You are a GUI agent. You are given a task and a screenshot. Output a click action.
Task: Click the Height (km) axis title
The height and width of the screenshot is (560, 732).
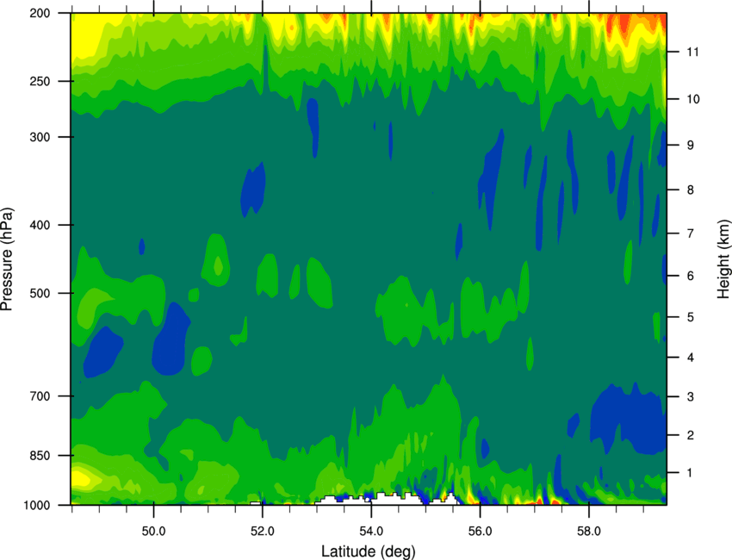pyautogui.click(x=723, y=259)
